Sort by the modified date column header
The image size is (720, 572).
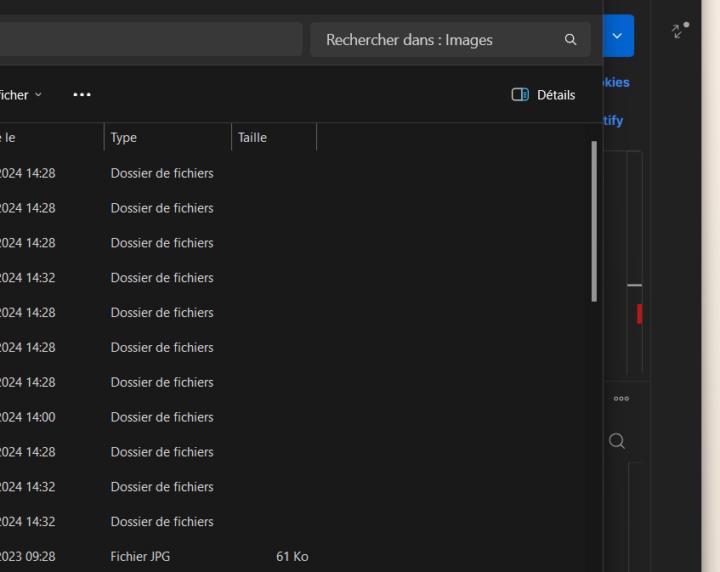click(50, 138)
